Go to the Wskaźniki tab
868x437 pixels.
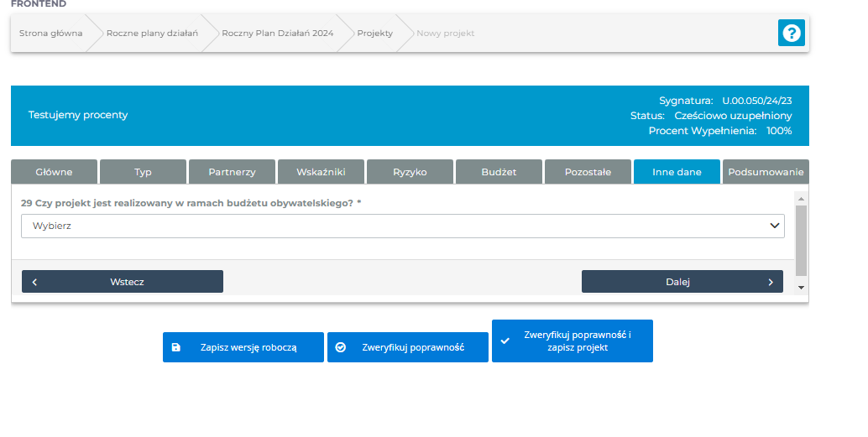(x=321, y=172)
